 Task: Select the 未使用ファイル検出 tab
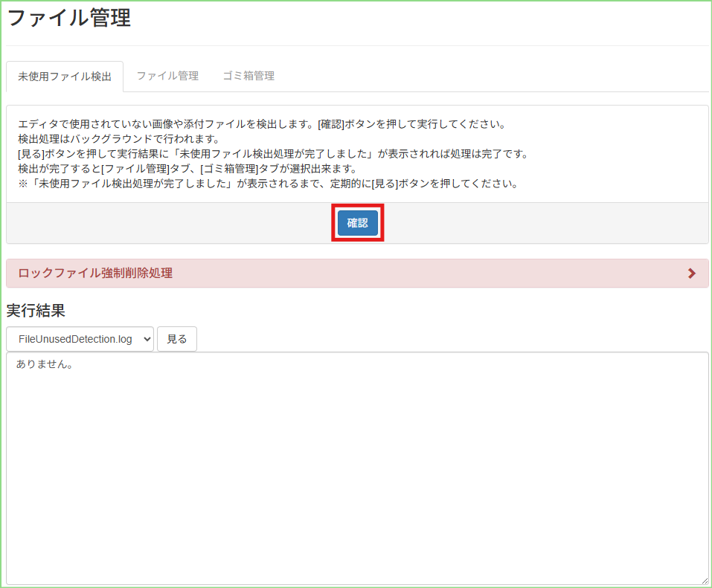65,77
